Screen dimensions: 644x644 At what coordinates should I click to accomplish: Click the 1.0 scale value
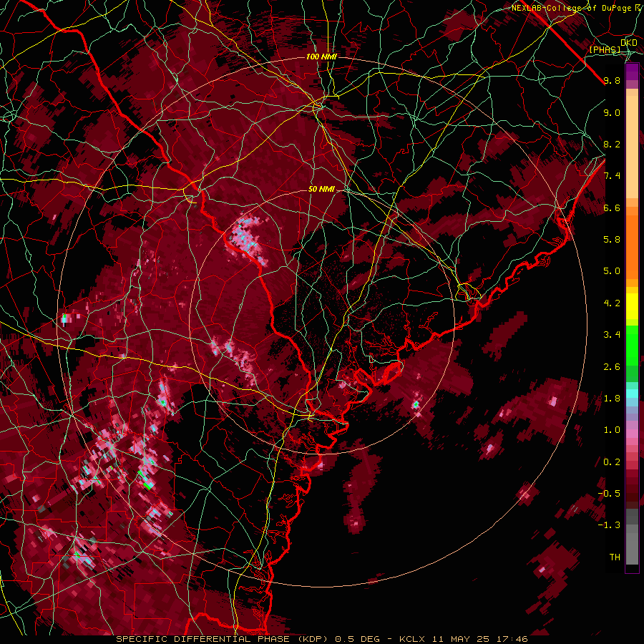point(612,430)
